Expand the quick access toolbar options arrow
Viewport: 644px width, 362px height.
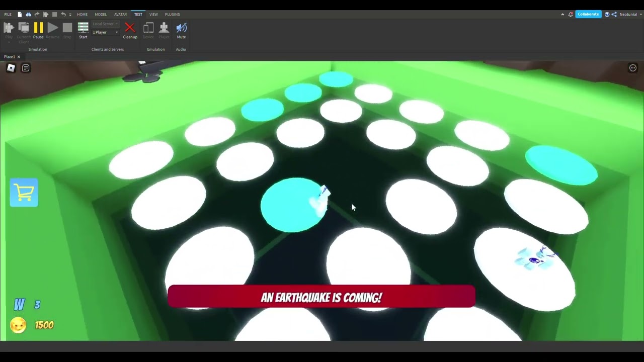click(x=70, y=15)
